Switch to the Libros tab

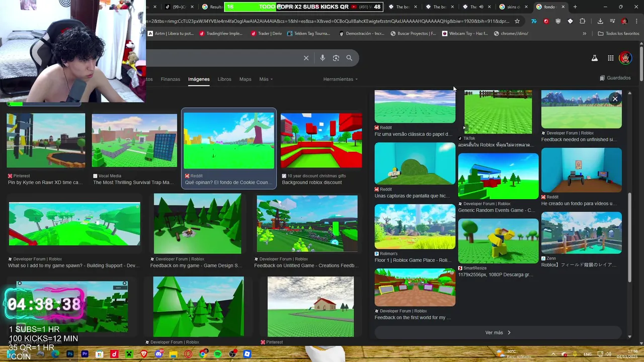tap(224, 79)
